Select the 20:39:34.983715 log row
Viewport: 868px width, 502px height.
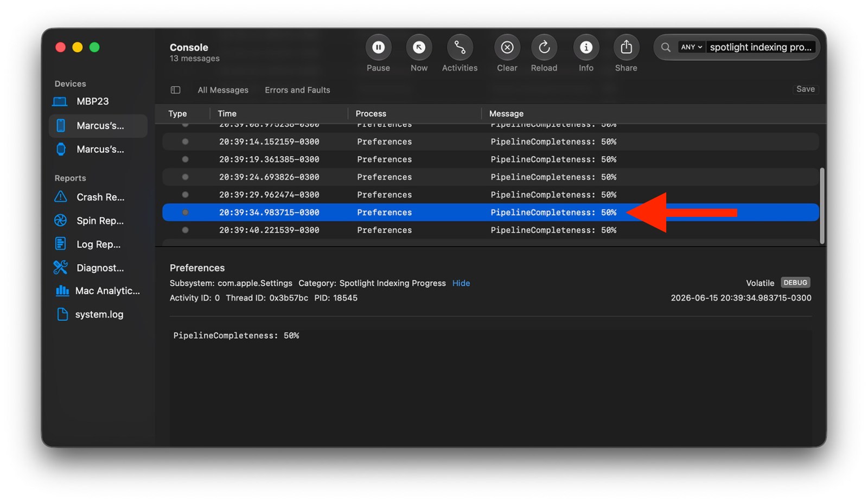[490, 213]
